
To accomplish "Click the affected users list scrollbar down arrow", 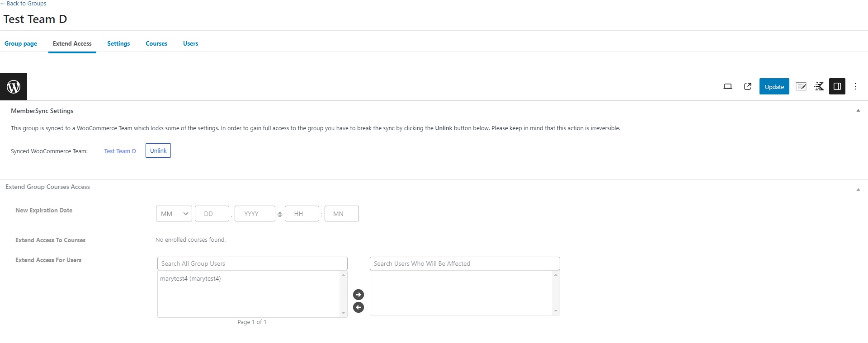I will [556, 311].
